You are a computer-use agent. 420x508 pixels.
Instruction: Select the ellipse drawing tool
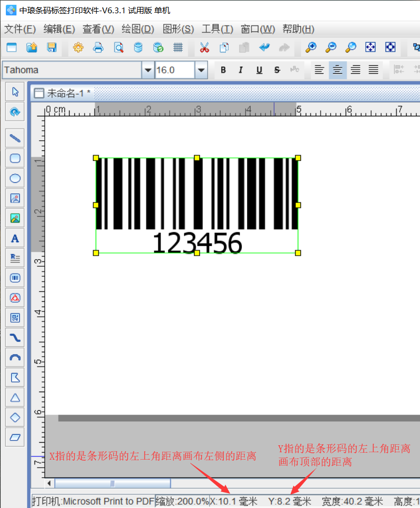pyautogui.click(x=15, y=178)
